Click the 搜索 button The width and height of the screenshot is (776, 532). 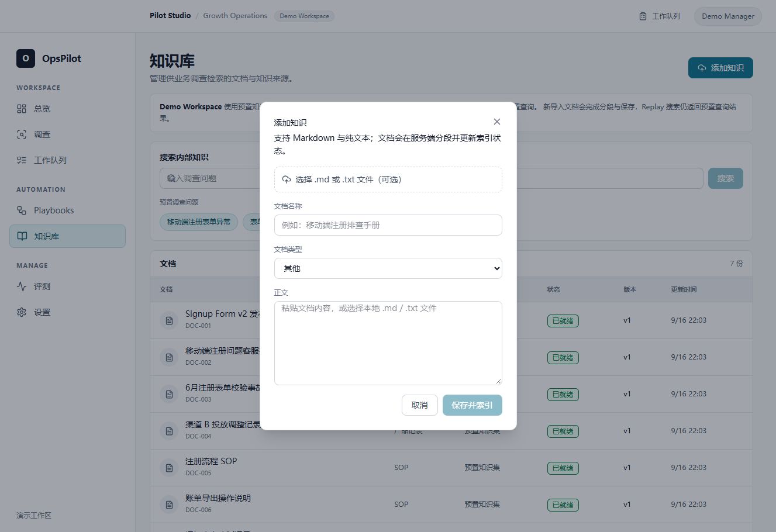click(726, 178)
